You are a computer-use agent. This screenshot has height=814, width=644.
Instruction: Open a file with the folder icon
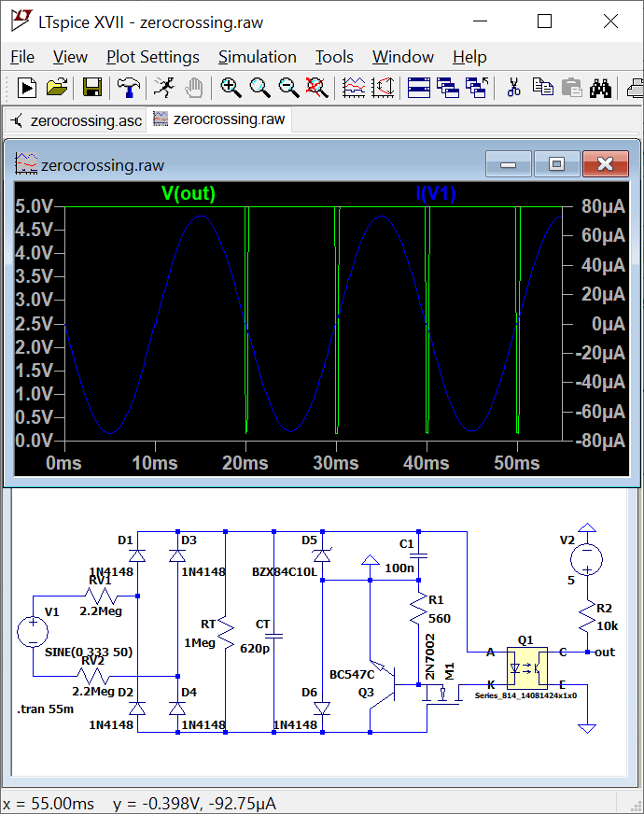coord(57,88)
